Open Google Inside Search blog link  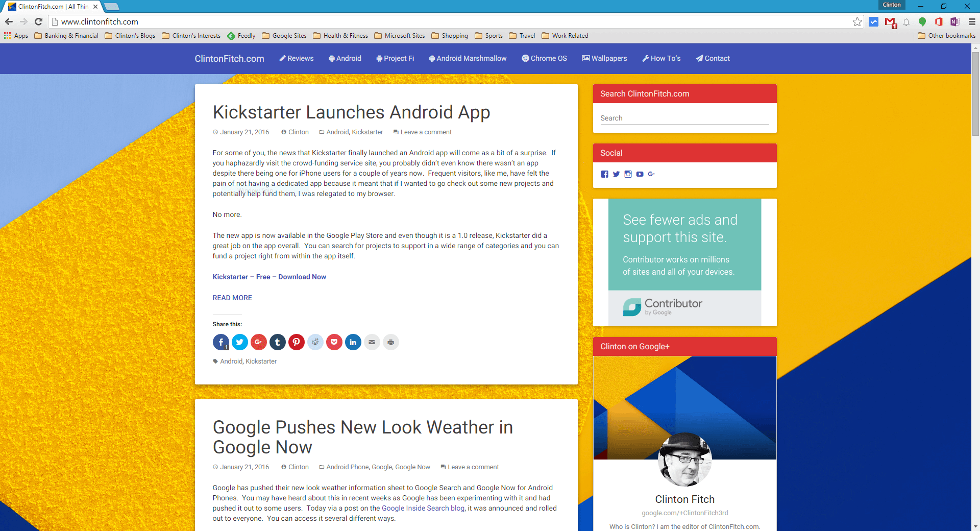pyautogui.click(x=423, y=508)
